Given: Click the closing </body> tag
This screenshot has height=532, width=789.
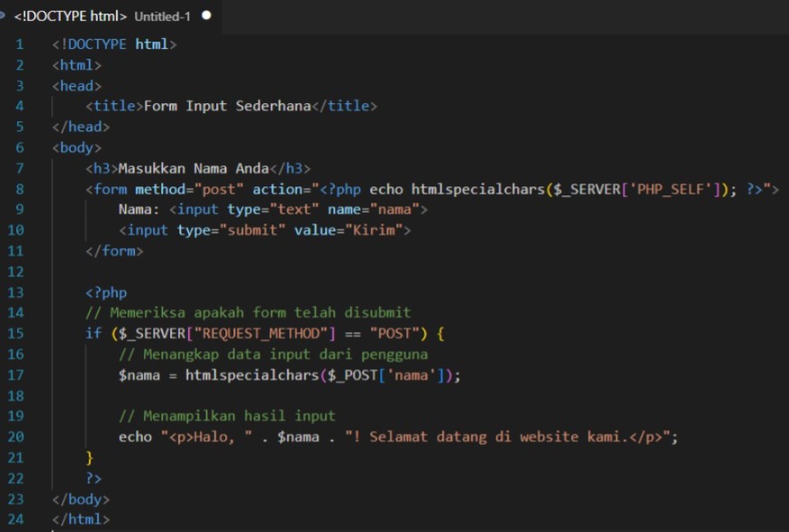Looking at the screenshot, I should point(81,499).
